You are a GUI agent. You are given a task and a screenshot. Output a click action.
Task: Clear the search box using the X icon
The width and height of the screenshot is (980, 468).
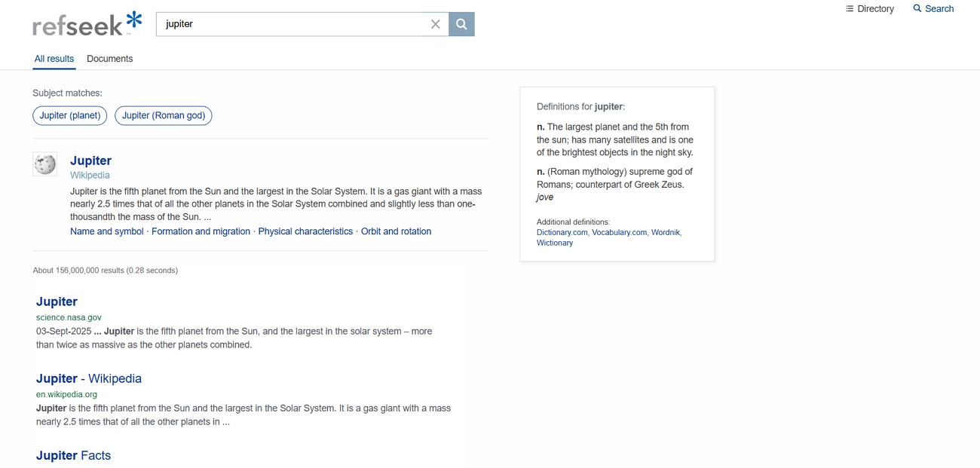[x=436, y=23]
